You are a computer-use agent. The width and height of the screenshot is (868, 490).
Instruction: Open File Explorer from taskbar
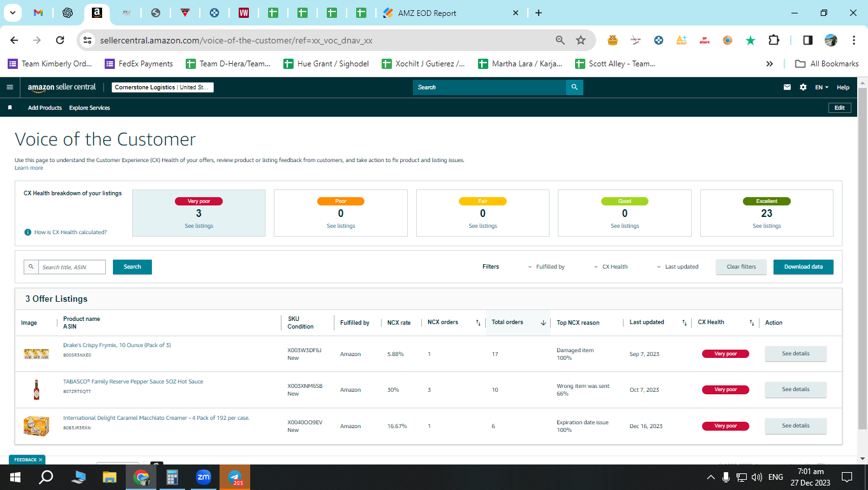[x=110, y=477]
